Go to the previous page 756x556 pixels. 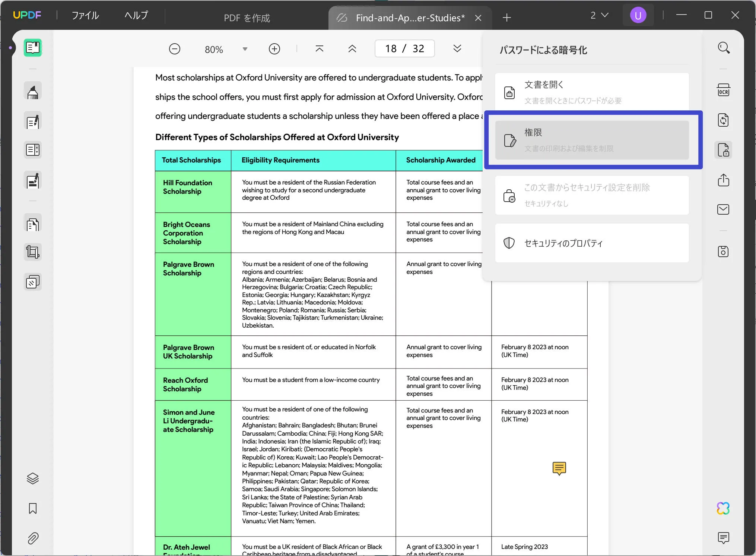tap(352, 49)
